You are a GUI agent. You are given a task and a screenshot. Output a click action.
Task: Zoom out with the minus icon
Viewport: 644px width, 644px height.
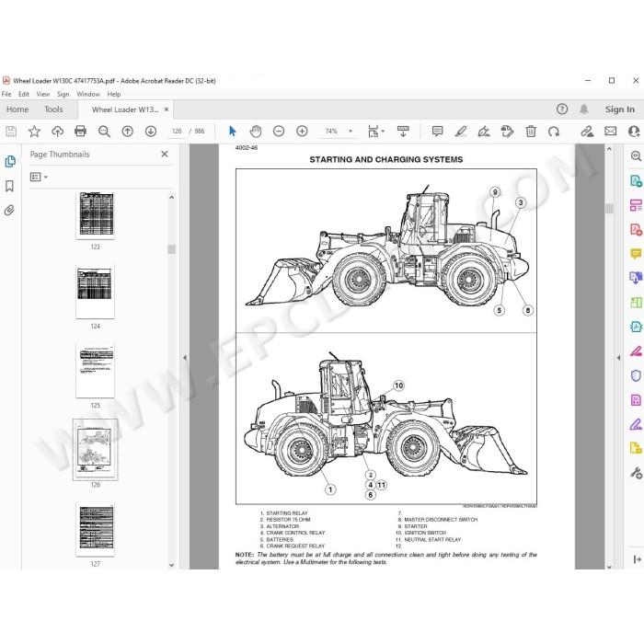point(279,132)
